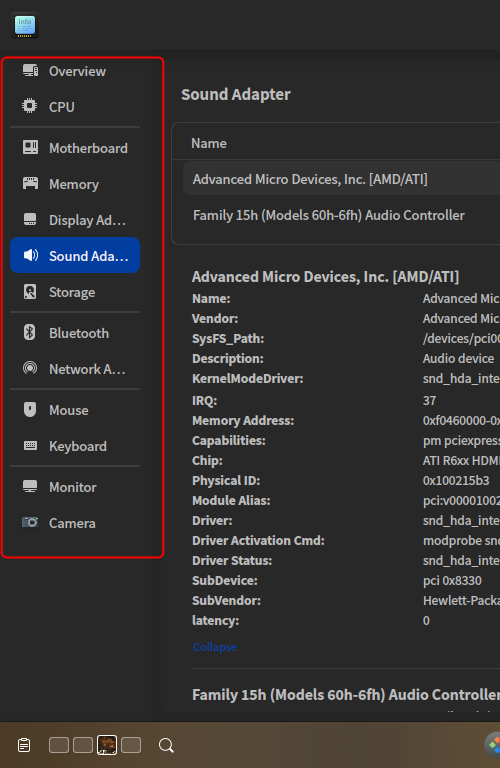Click the Mouse icon in sidebar
Image resolution: width=500 pixels, height=768 pixels.
tap(30, 409)
